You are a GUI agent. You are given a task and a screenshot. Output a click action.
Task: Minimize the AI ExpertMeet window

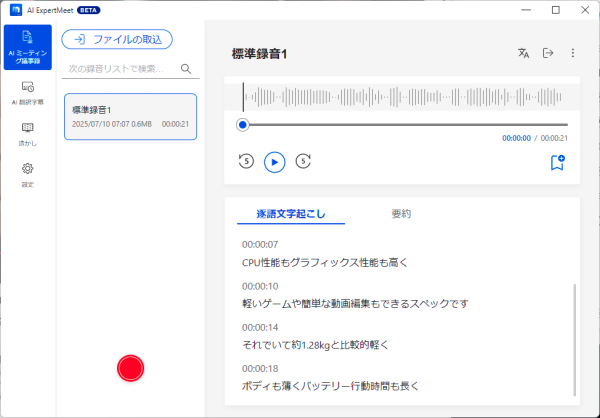(526, 10)
